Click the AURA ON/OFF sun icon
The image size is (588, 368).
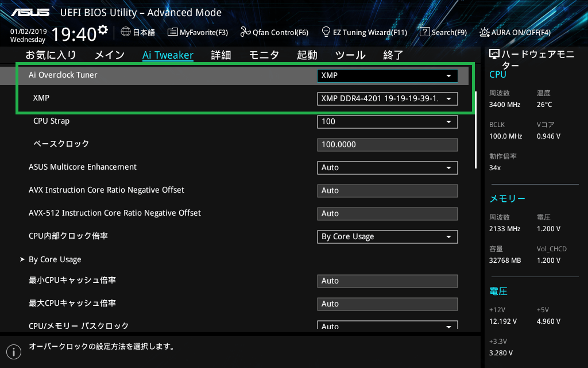tap(484, 32)
